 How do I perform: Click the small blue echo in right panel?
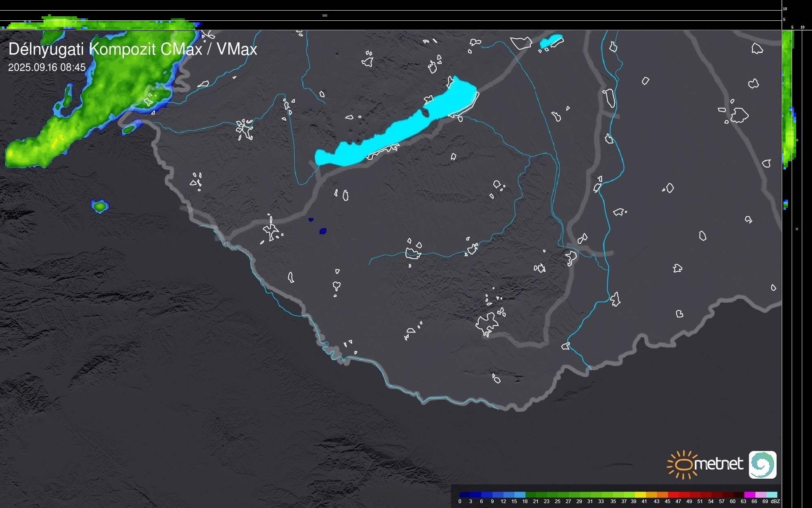[x=786, y=204]
